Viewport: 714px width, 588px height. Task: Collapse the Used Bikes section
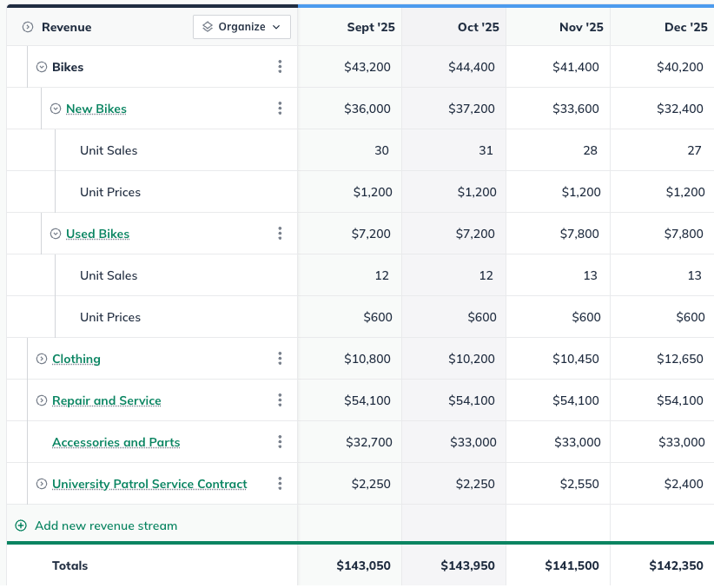pos(56,234)
